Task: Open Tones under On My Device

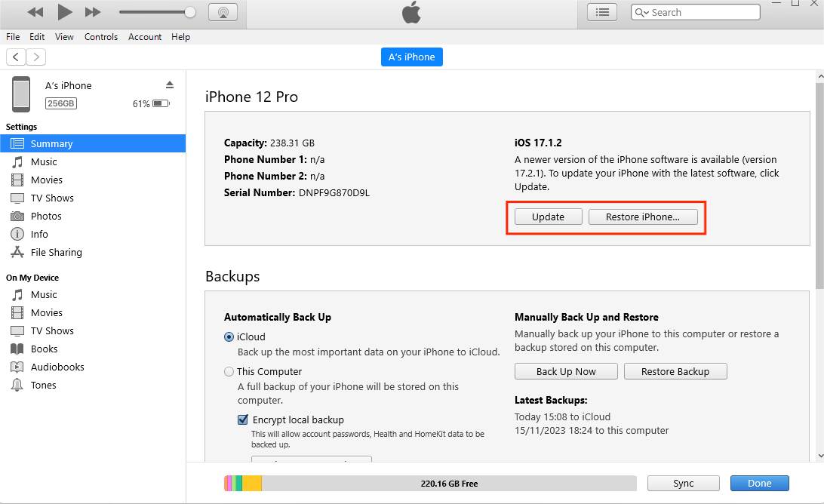Action: click(93, 386)
